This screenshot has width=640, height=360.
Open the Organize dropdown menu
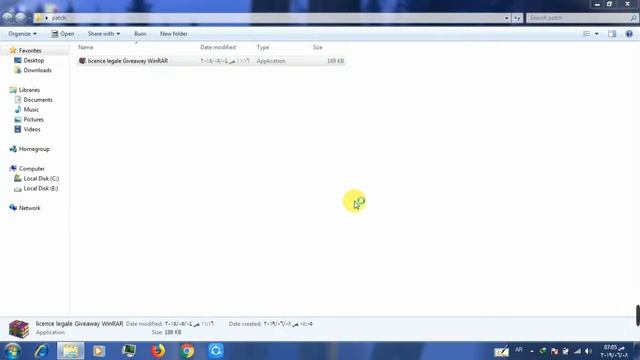click(x=22, y=34)
